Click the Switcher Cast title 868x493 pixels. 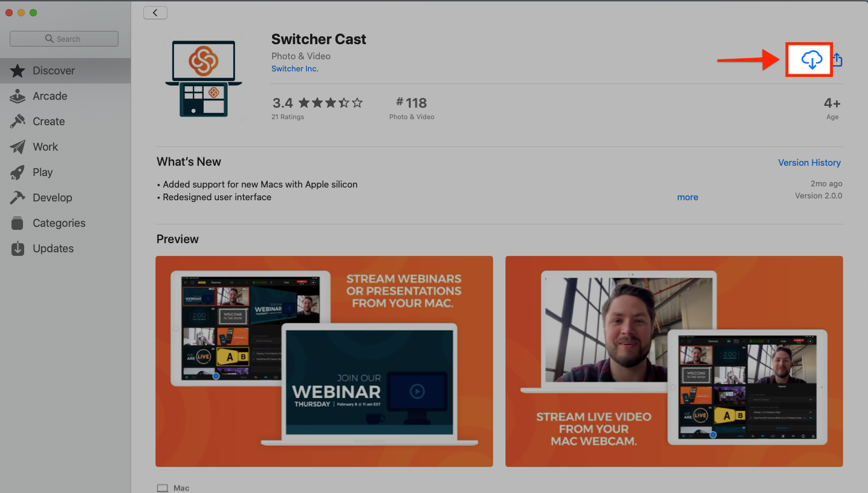click(319, 39)
